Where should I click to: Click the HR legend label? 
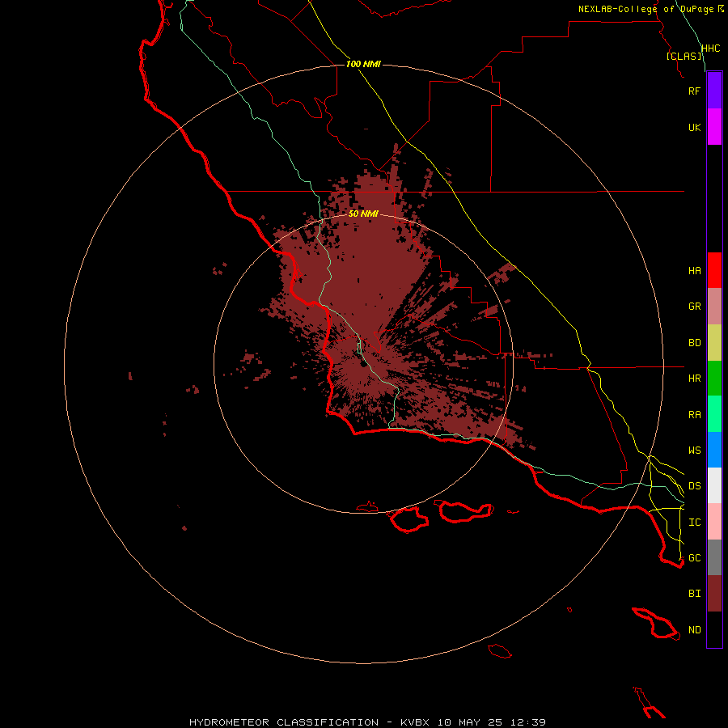[x=694, y=379]
